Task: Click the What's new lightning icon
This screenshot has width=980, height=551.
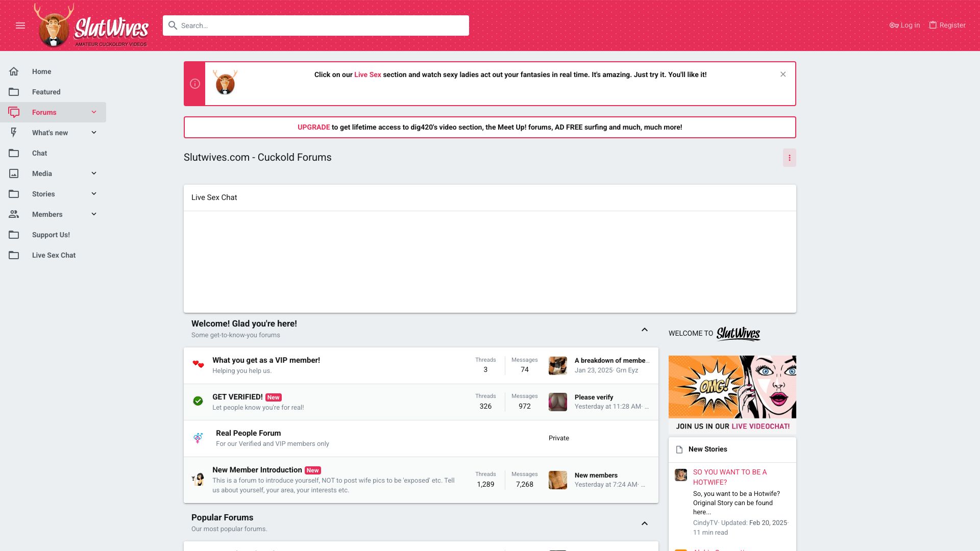Action: point(14,133)
